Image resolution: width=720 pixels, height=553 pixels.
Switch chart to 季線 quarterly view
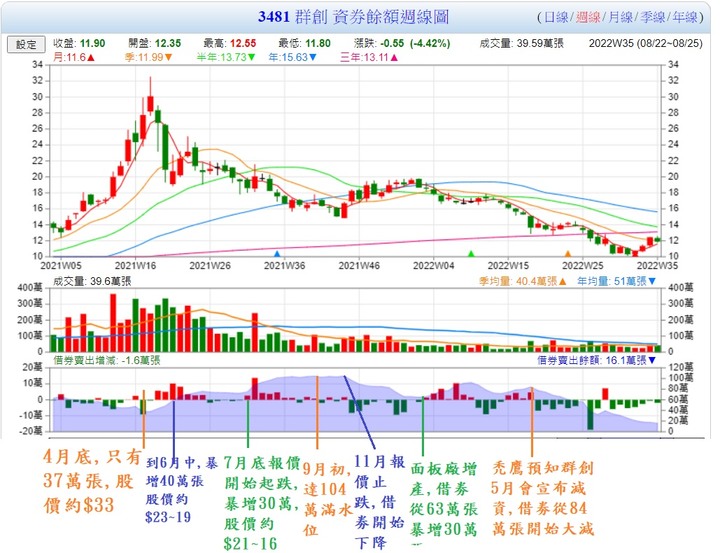pyautogui.click(x=652, y=17)
